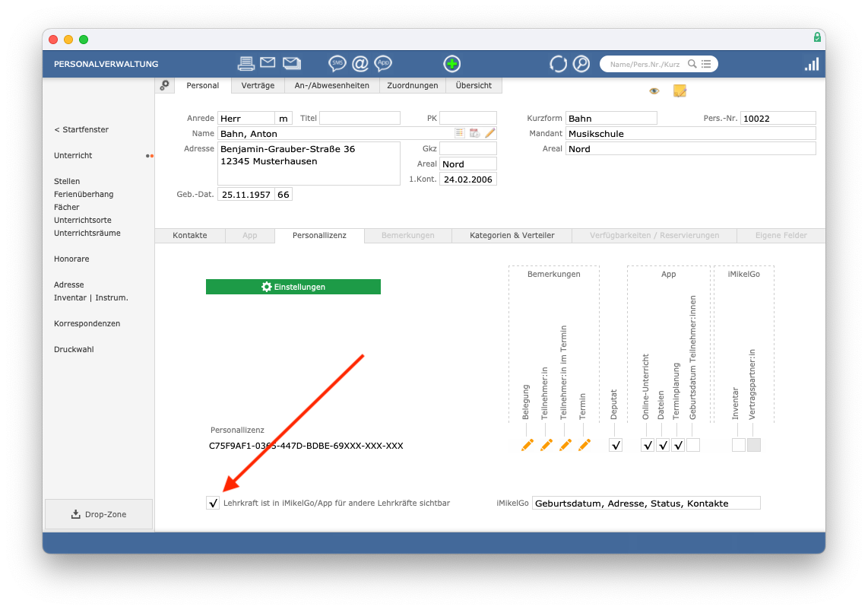Switch to the Kontakte sub-tab
The height and width of the screenshot is (610, 868).
click(190, 236)
